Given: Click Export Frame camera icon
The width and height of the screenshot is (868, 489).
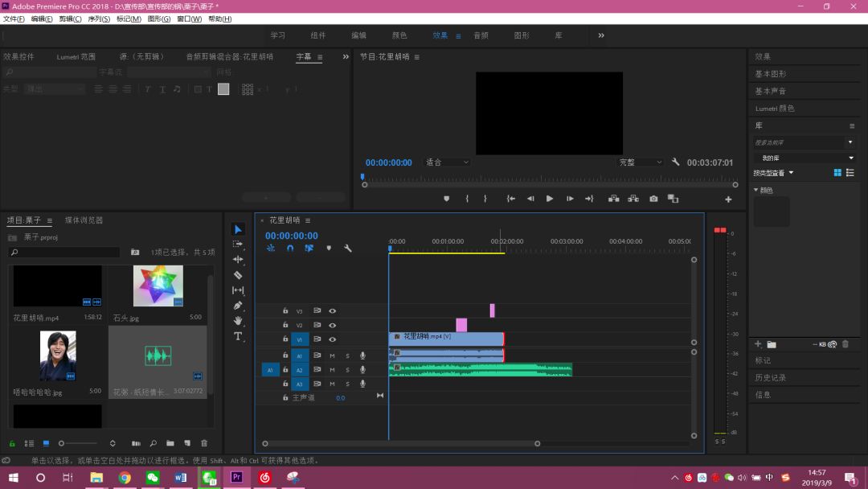Looking at the screenshot, I should pos(653,199).
